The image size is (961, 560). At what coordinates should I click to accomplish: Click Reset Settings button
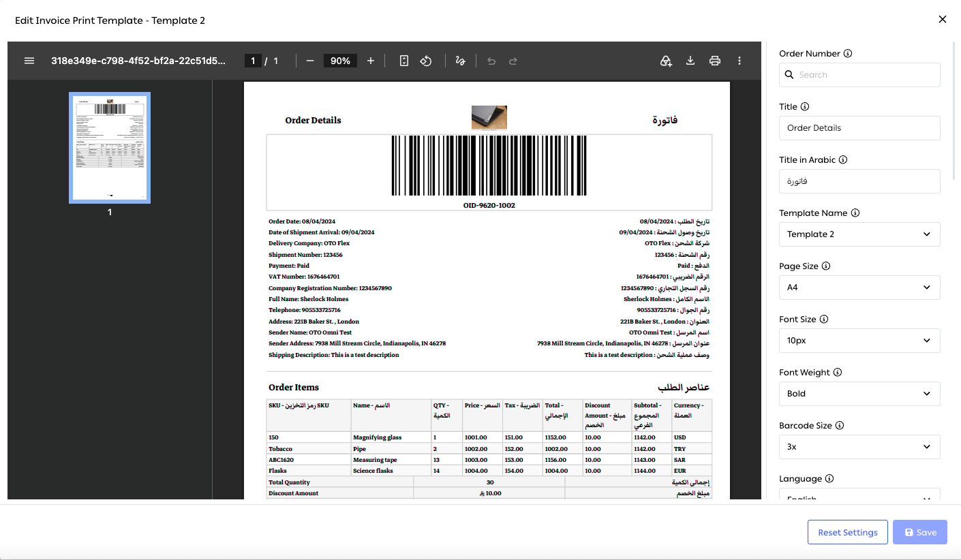(848, 532)
